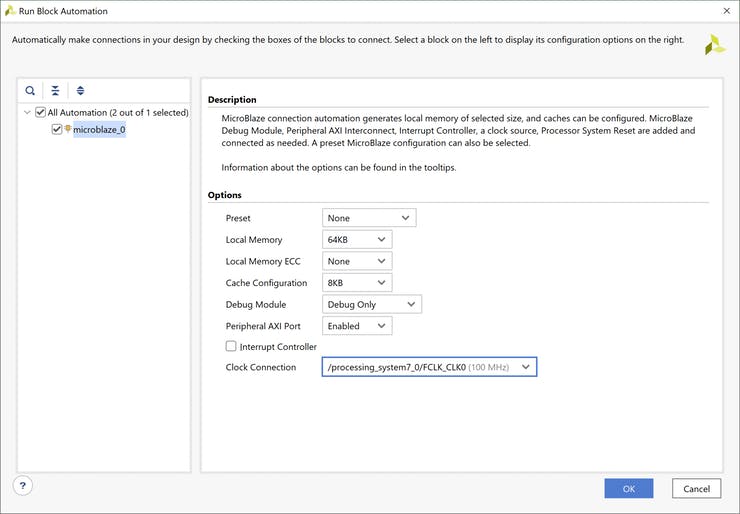Toggle the All Automation checkbox

(x=40, y=113)
